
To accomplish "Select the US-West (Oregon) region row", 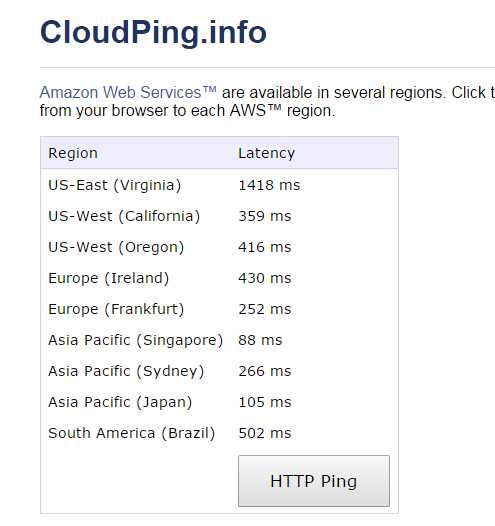I will click(x=220, y=247).
